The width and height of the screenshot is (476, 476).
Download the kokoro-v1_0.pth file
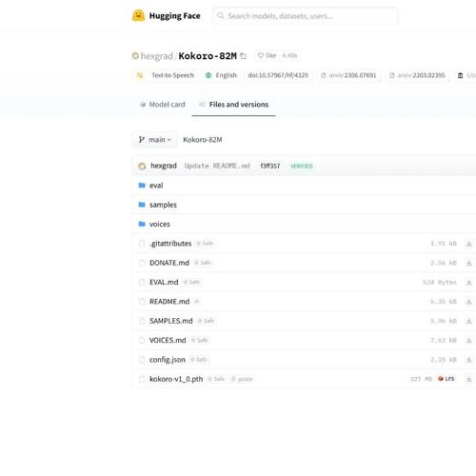click(x=468, y=379)
